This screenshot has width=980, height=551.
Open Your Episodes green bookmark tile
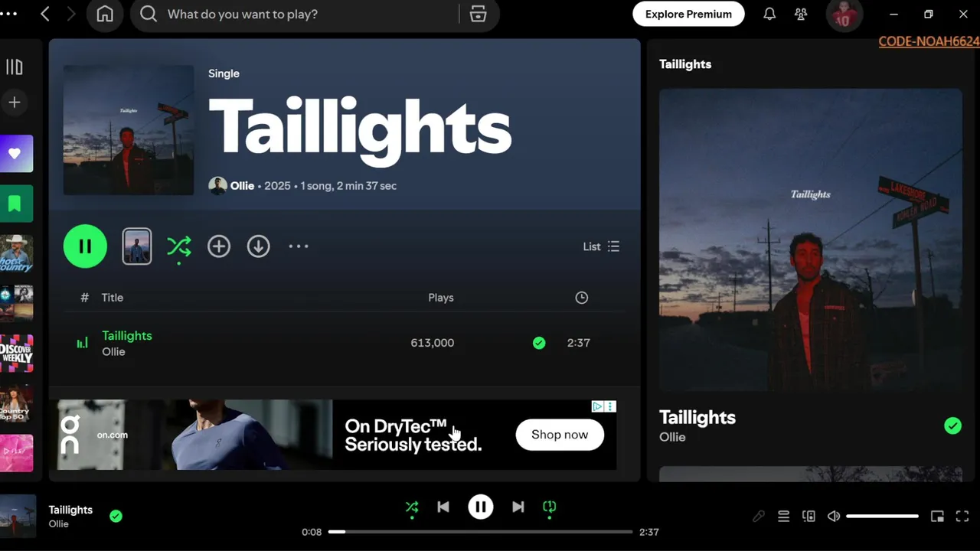point(16,204)
